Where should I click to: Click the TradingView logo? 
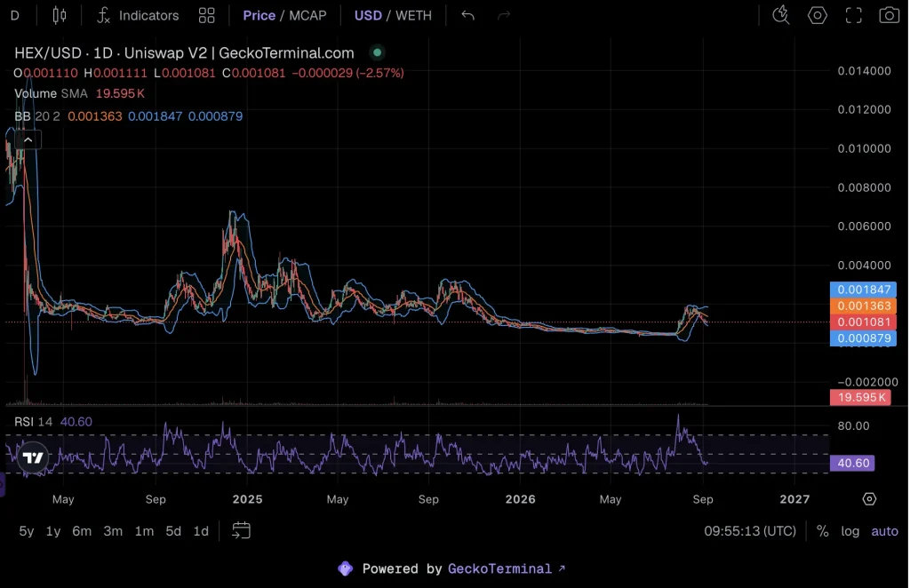point(33,457)
